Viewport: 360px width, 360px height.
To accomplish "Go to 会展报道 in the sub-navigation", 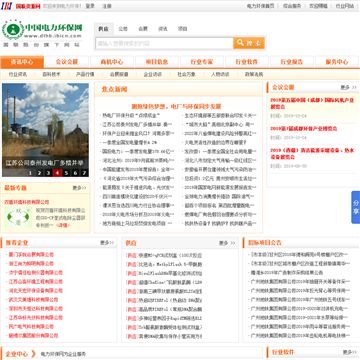I will pyautogui.click(x=119, y=74).
